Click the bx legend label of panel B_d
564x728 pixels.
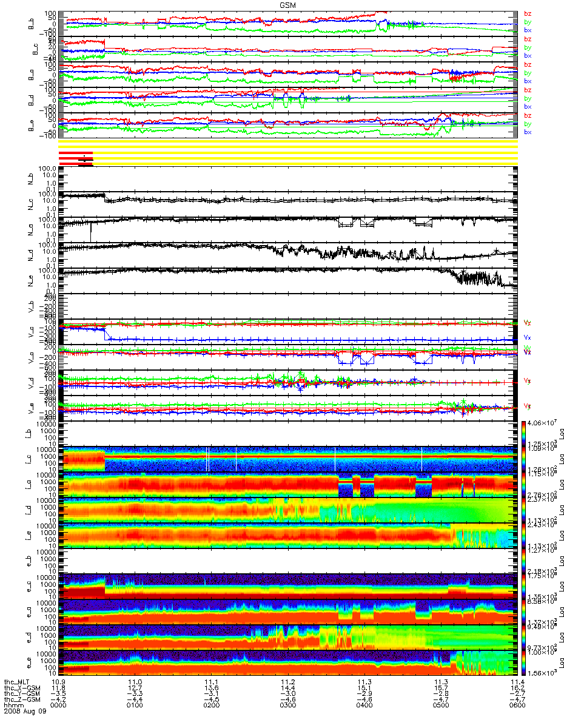[528, 106]
